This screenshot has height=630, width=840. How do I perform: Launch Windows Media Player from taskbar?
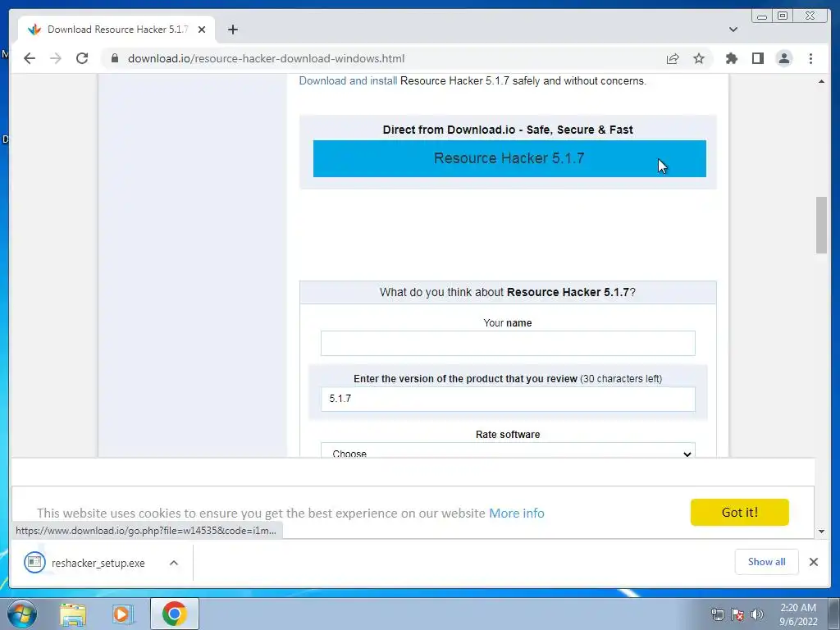122,614
